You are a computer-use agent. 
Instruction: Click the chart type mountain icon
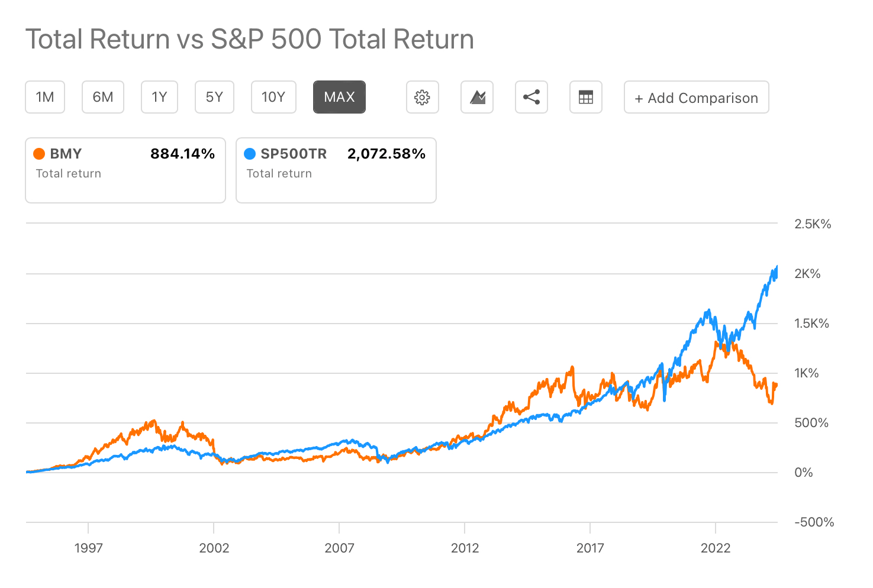(x=477, y=97)
